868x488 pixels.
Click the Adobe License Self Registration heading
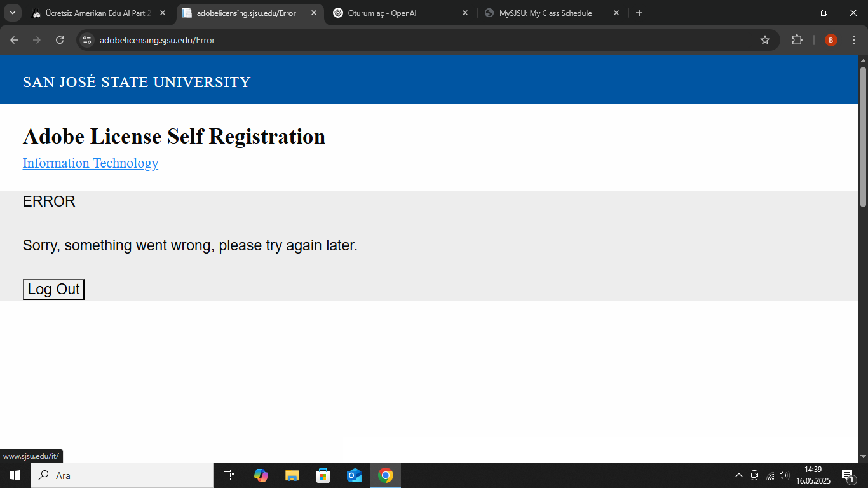[x=174, y=137]
